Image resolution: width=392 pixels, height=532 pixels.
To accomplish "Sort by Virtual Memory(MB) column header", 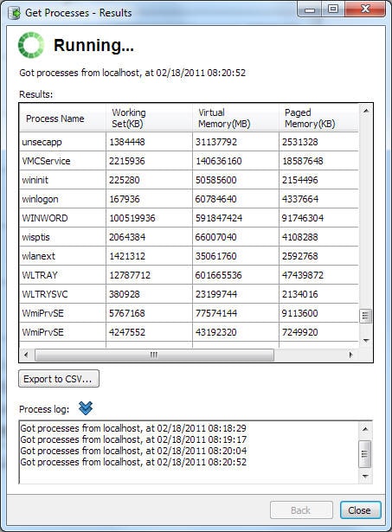I will point(235,118).
